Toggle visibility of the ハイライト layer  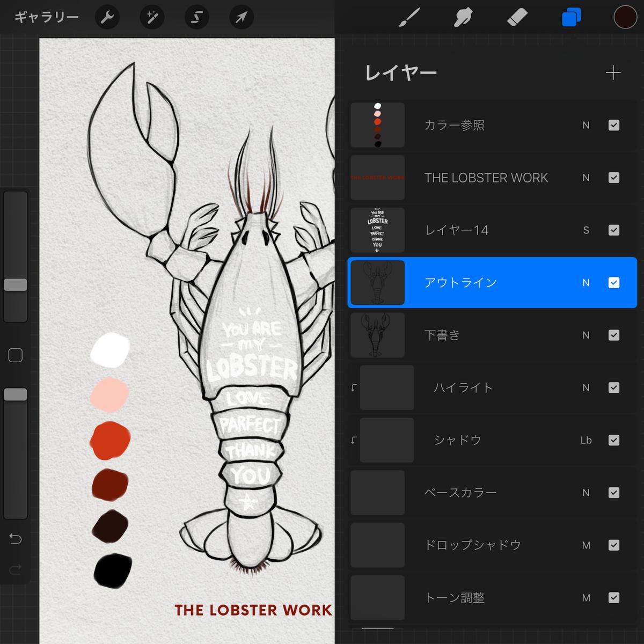click(613, 387)
